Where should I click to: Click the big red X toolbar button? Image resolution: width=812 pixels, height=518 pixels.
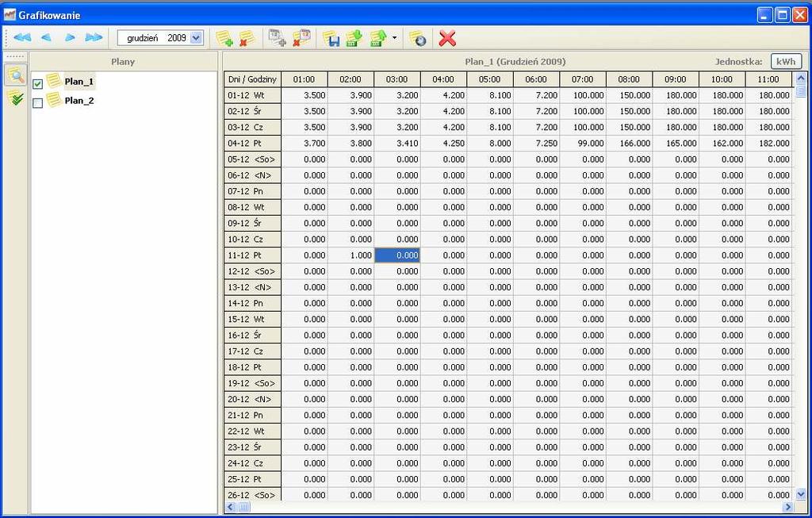447,38
